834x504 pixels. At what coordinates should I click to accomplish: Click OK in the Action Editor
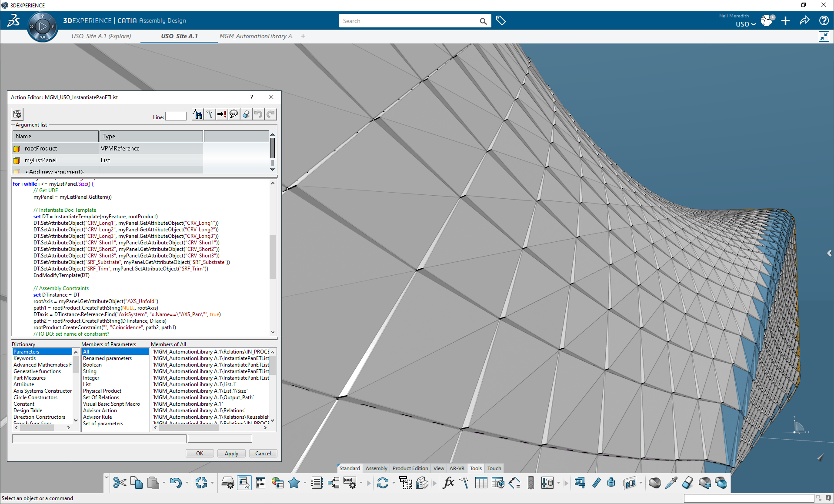(x=200, y=454)
